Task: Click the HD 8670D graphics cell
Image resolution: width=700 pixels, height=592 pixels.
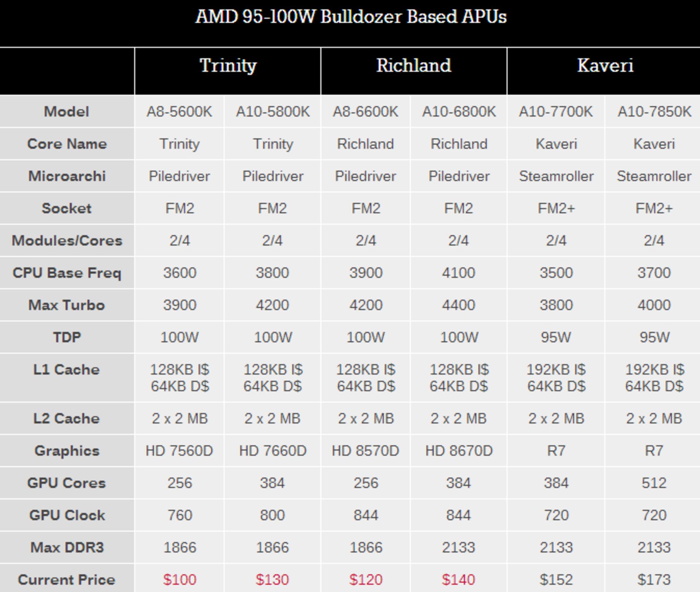Action: 459,451
